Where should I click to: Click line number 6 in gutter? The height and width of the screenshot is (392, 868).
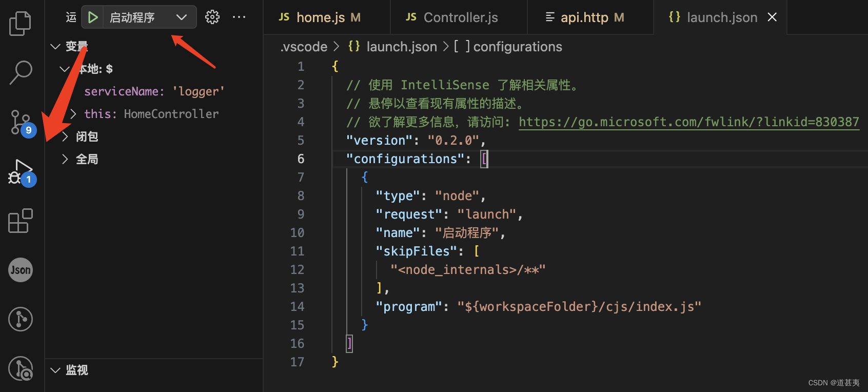[301, 159]
